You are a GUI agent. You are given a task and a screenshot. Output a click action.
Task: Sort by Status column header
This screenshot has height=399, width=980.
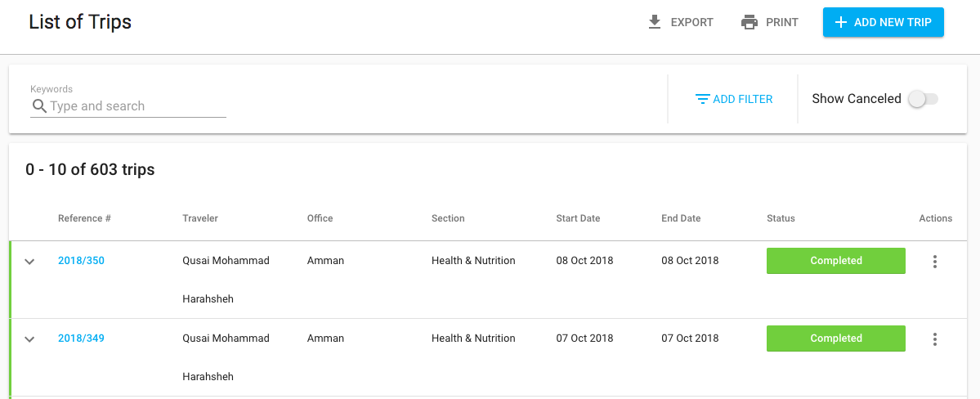tap(781, 218)
